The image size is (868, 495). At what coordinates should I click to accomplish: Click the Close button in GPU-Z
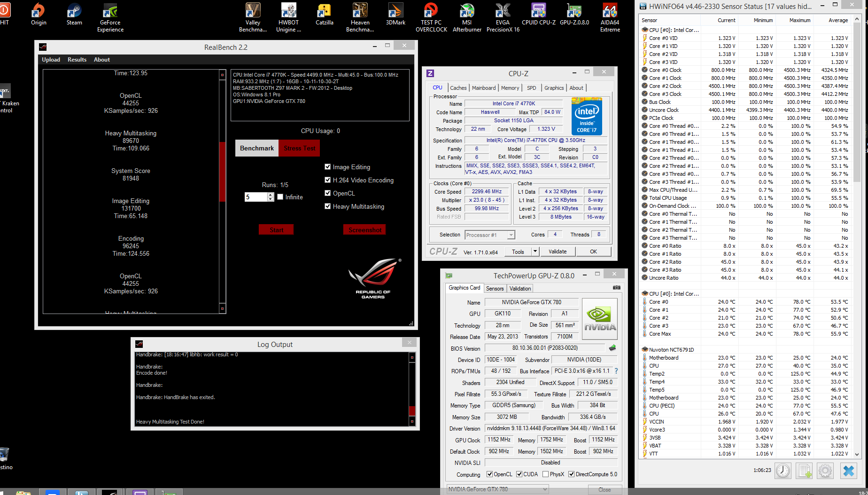[604, 489]
